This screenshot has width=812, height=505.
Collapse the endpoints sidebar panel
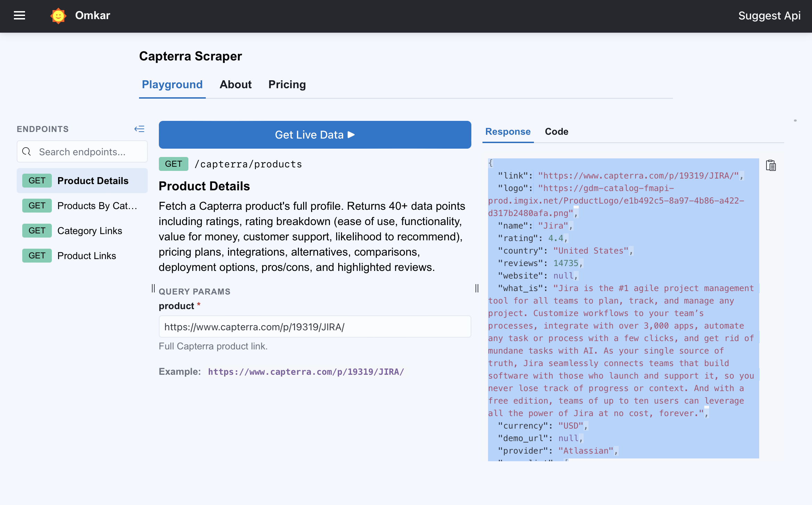139,129
